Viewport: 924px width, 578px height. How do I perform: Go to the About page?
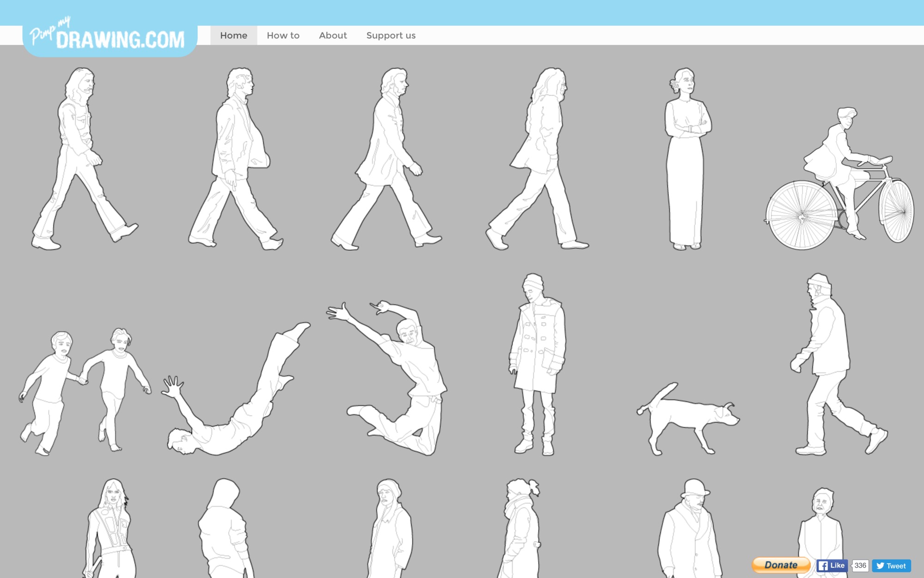333,36
